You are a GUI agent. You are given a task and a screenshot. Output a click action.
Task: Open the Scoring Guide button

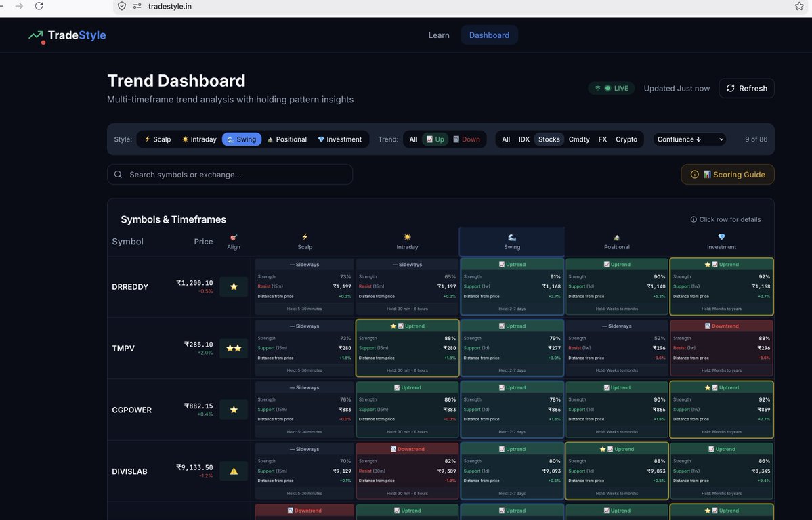click(727, 175)
